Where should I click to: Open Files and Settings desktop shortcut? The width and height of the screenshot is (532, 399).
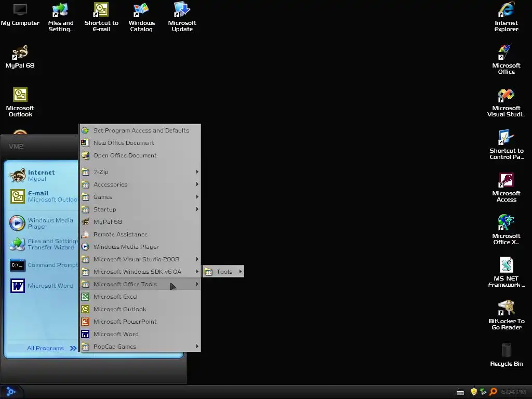click(x=60, y=17)
